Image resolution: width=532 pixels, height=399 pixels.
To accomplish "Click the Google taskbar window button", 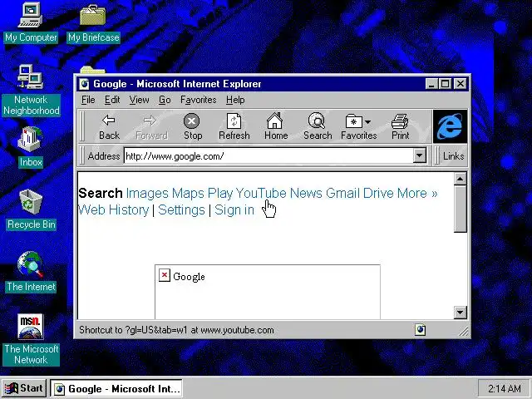I will pos(116,388).
